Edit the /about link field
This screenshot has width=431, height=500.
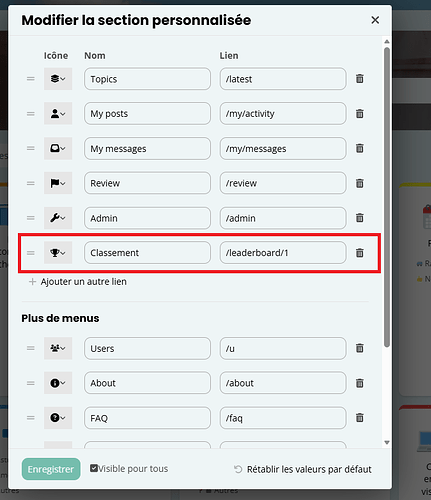click(x=283, y=383)
